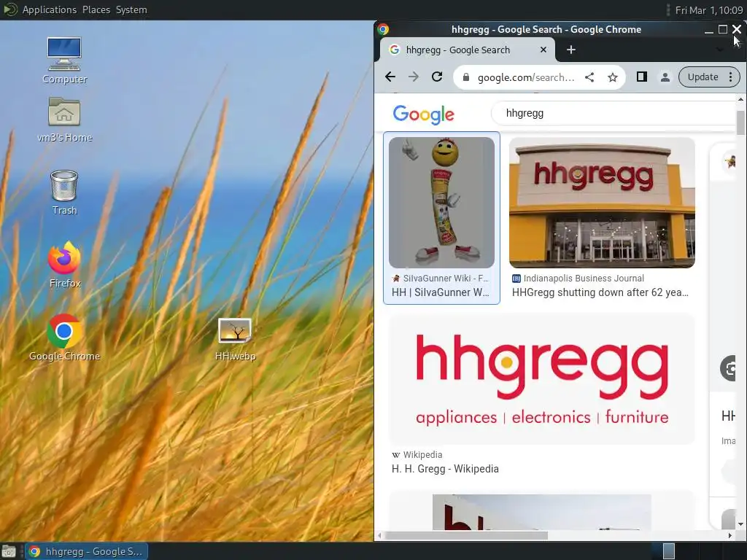Maximize the Chrome window
This screenshot has height=560, width=747.
723,29
